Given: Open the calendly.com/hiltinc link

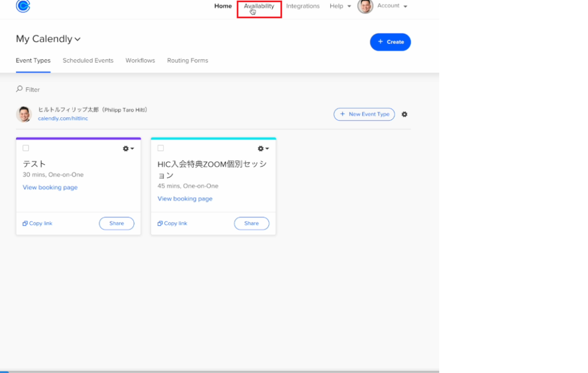Looking at the screenshot, I should point(63,118).
